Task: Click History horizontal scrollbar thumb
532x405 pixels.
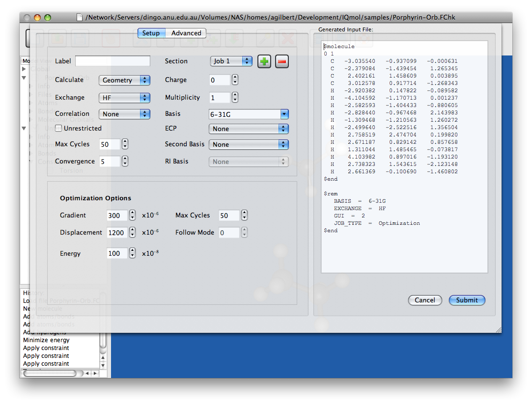Action: pyautogui.click(x=50, y=373)
